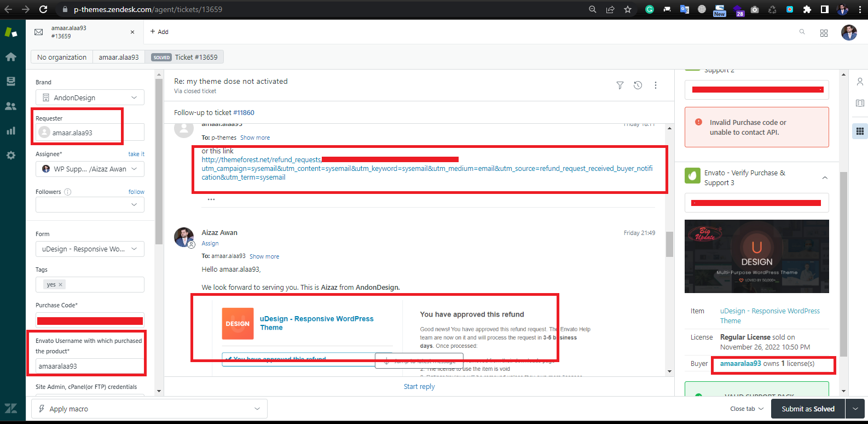Click the Followers info icon
Screen dimensions: 868x424
tap(68, 192)
